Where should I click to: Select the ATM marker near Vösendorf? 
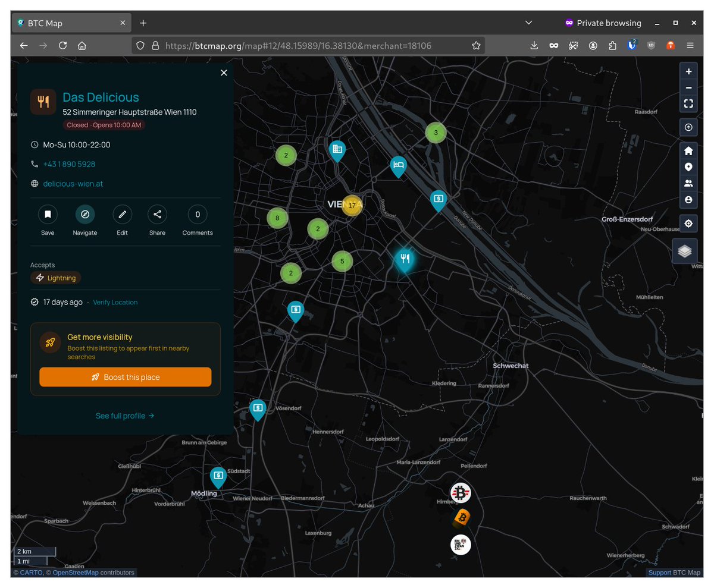click(257, 410)
